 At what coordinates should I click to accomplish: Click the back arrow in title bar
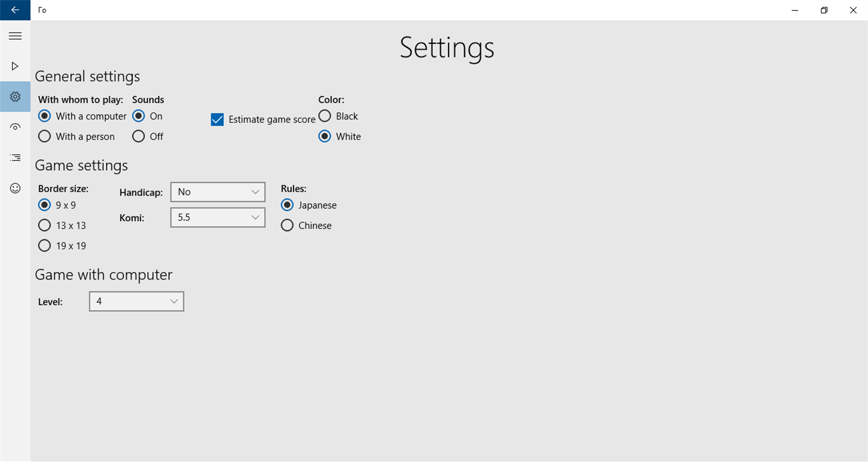coord(15,10)
